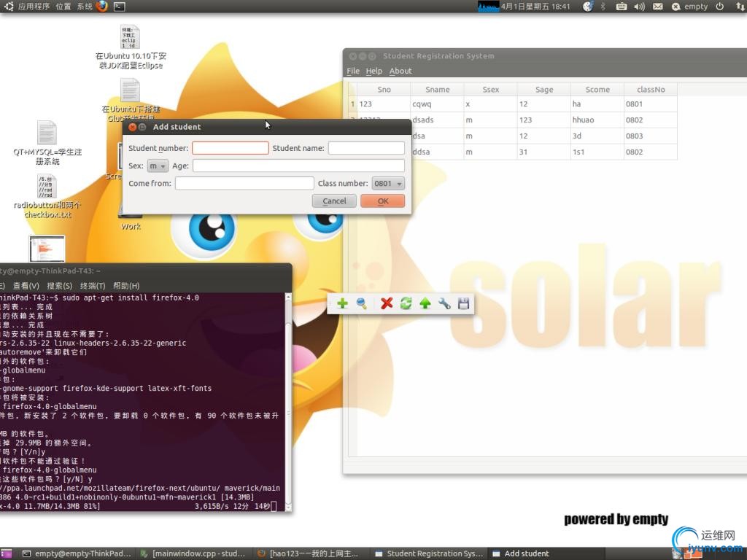Switch to empty@empty-ThinkPad taskbar window
Image resolution: width=747 pixels, height=560 pixels.
tap(77, 553)
